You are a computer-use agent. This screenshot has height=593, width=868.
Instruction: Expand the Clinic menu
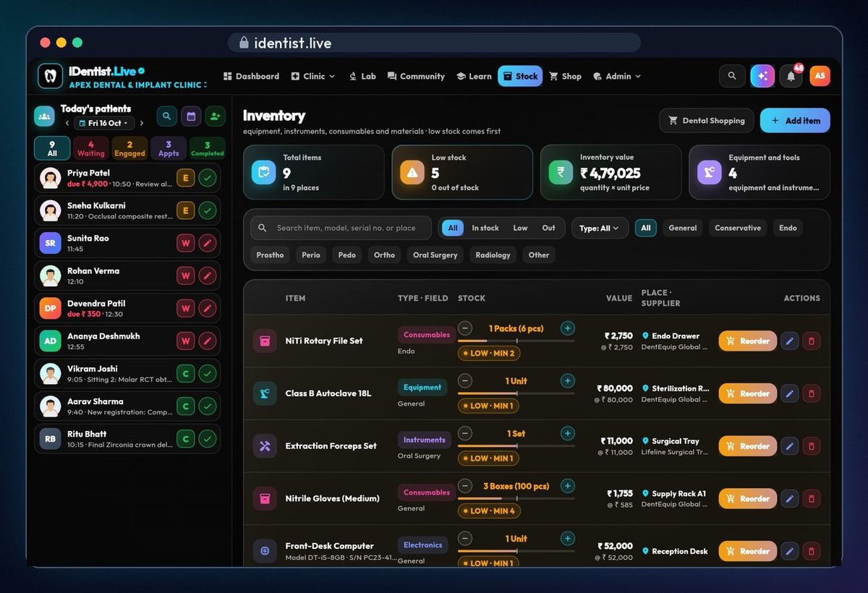click(x=313, y=76)
